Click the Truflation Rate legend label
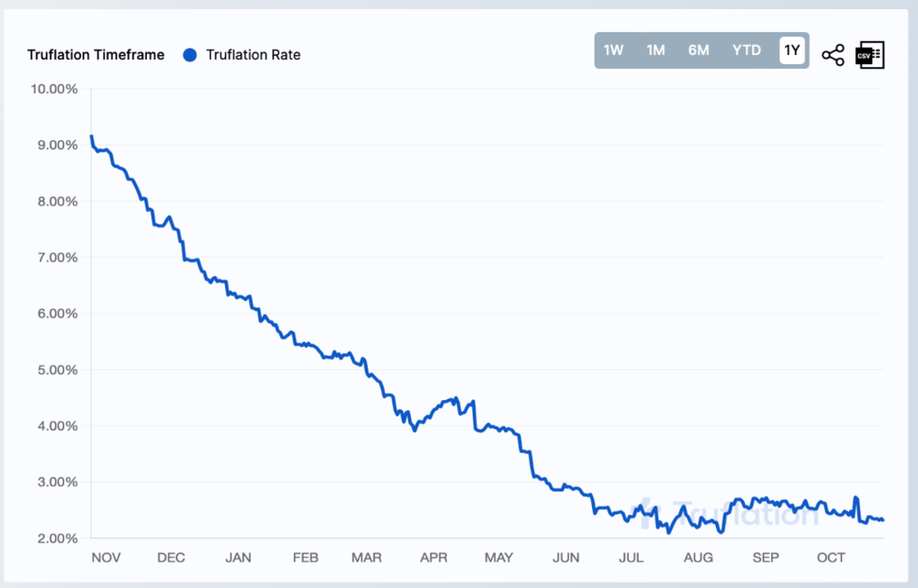The image size is (918, 588). point(253,55)
